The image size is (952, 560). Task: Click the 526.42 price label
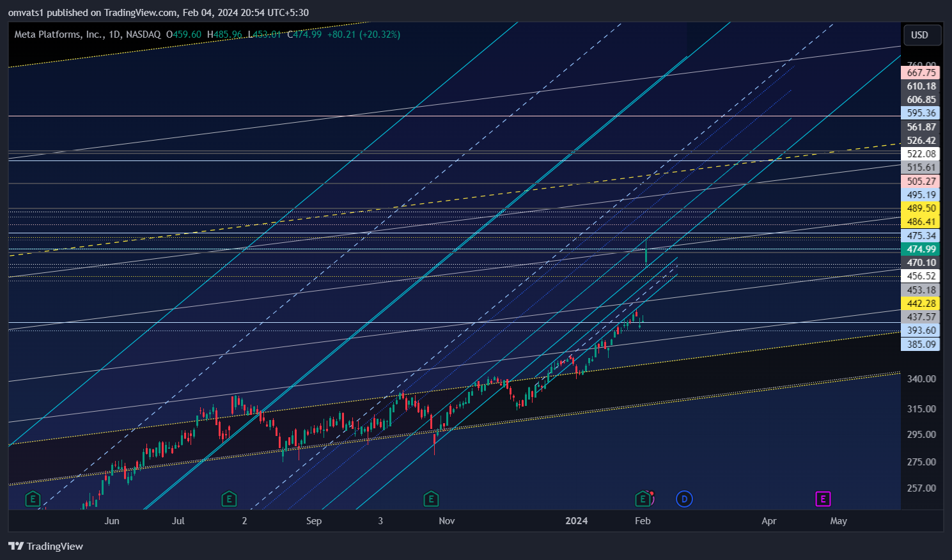point(921,141)
